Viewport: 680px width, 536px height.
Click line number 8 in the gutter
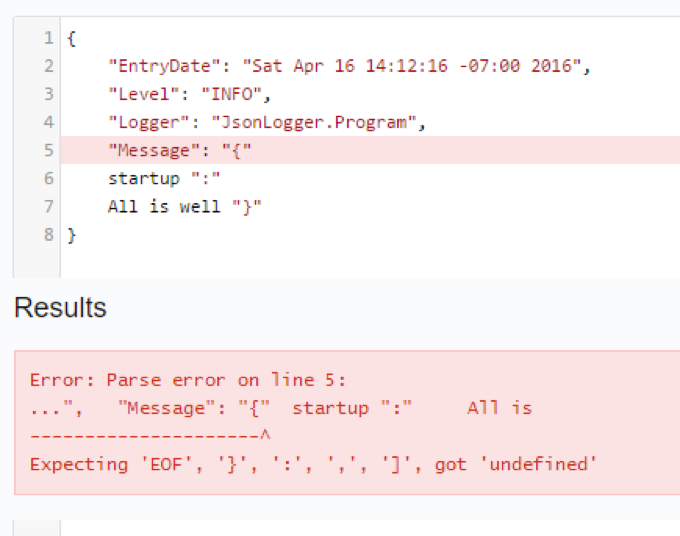[x=48, y=235]
